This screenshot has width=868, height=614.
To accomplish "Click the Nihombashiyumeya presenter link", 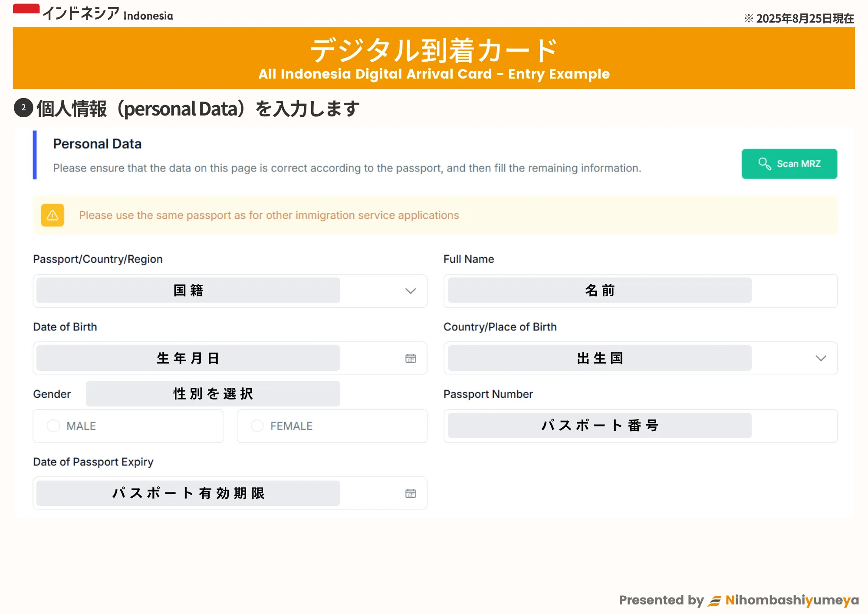I will pyautogui.click(x=792, y=601).
